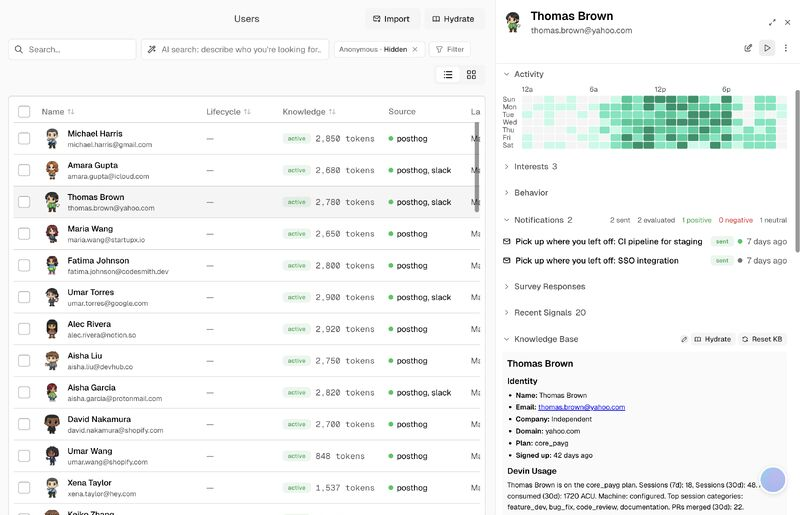
Task: Click envelope icon for CI pipeline notification
Action: pyautogui.click(x=507, y=241)
